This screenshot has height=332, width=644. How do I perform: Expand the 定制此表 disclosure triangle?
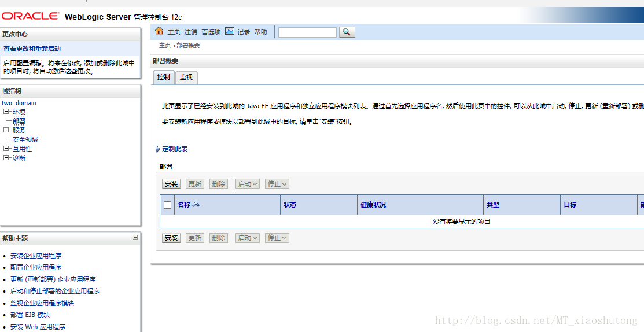pyautogui.click(x=158, y=149)
